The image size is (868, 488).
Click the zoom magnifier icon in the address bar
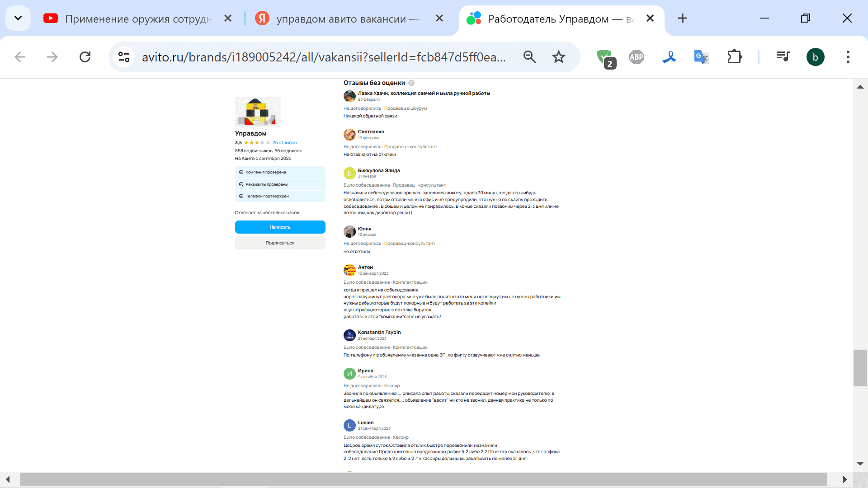(x=529, y=57)
